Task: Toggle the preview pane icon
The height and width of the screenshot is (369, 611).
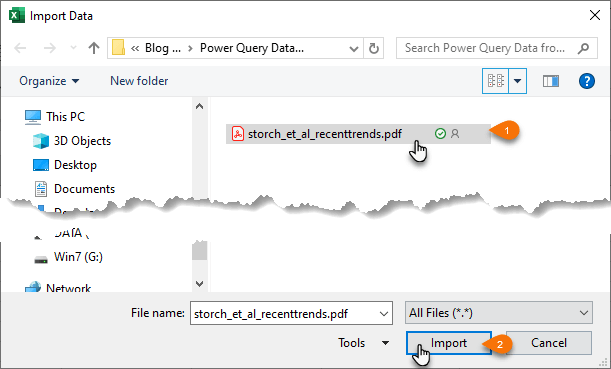Action: tap(551, 81)
